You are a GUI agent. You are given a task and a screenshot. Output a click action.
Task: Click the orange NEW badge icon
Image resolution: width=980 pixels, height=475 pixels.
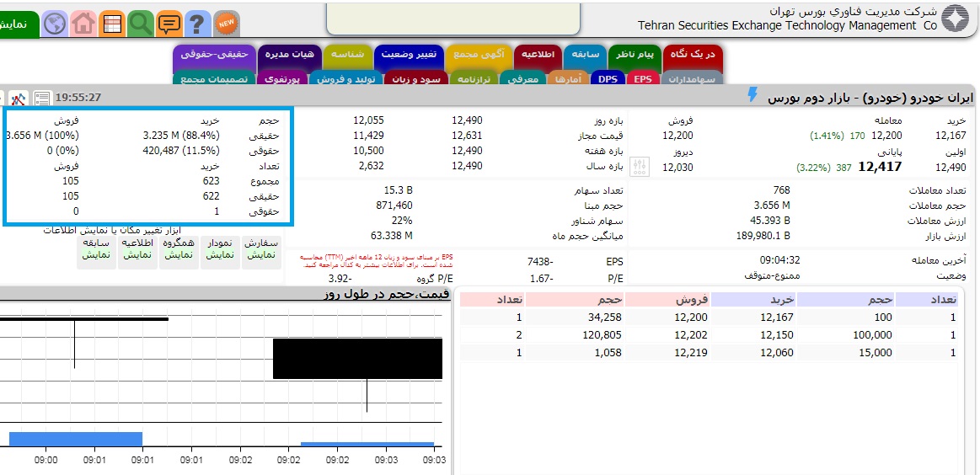click(226, 24)
